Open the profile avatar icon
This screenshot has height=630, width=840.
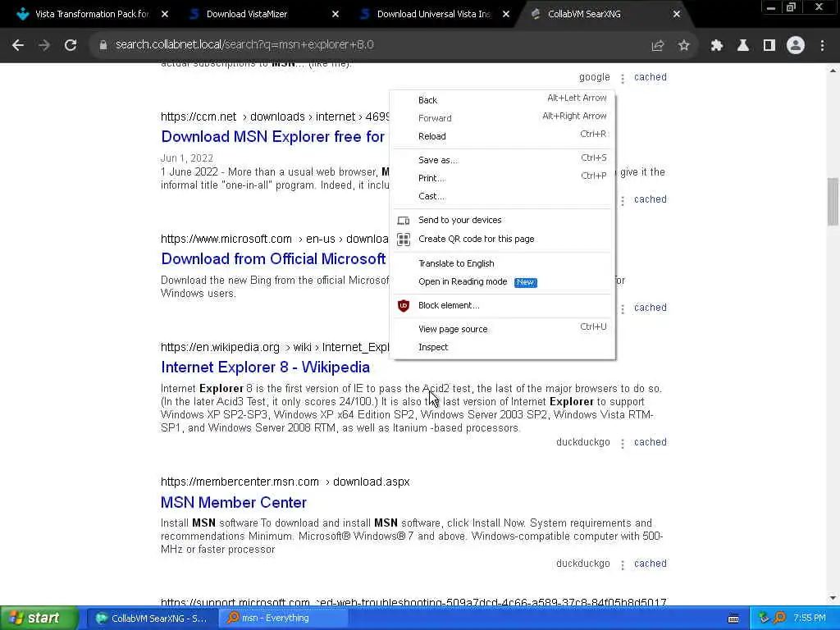796,46
